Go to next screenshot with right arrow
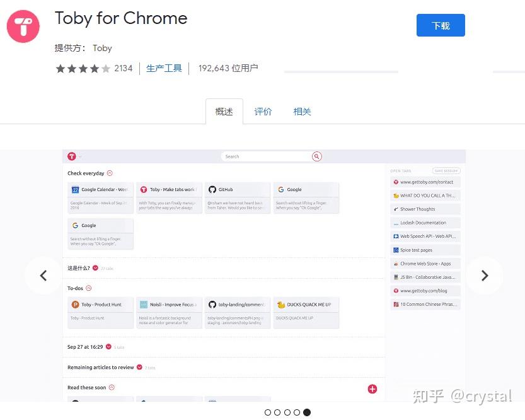 (x=484, y=275)
